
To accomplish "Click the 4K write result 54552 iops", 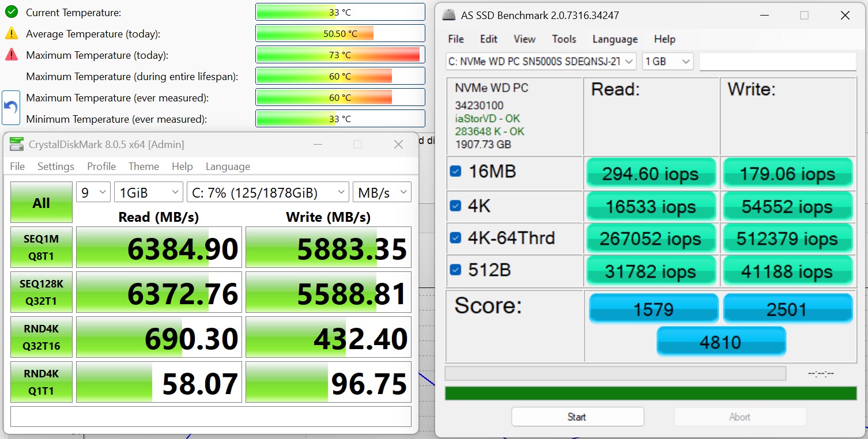I will click(x=787, y=206).
